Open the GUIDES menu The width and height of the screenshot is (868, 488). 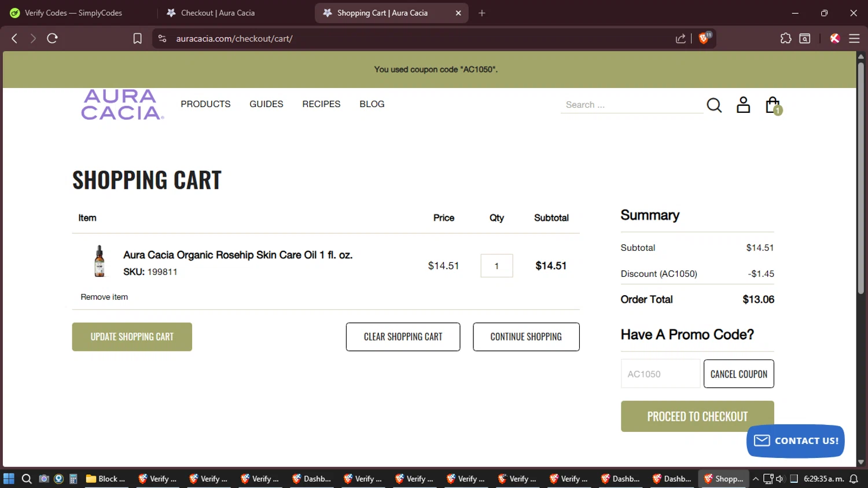[266, 104]
